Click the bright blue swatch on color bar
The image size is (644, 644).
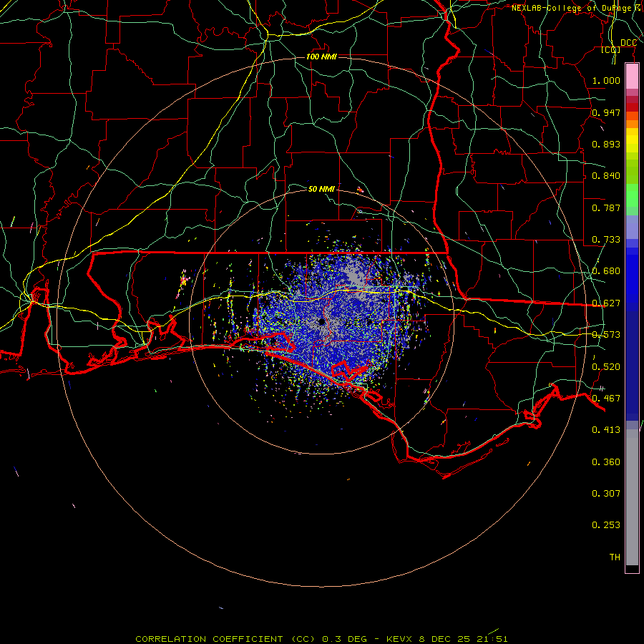pos(632,279)
